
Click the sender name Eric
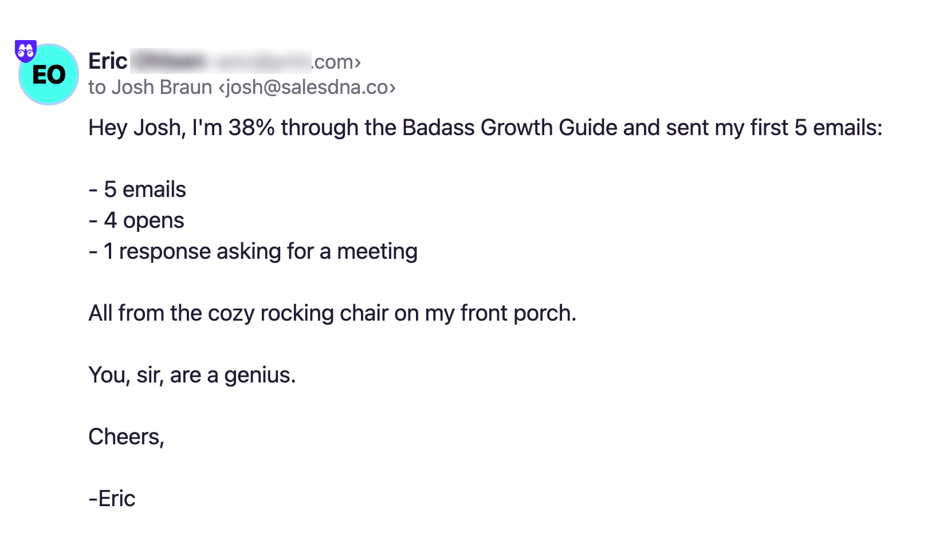tap(108, 61)
